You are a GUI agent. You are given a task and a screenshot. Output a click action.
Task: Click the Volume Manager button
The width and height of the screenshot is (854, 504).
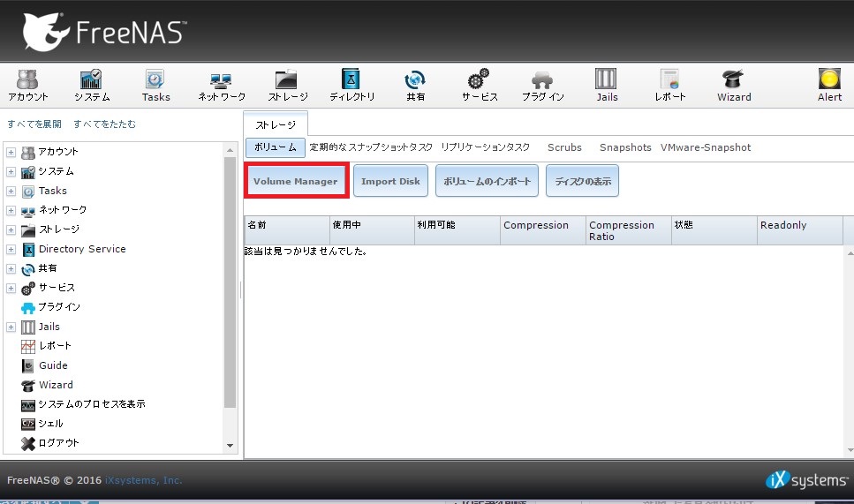[296, 181]
